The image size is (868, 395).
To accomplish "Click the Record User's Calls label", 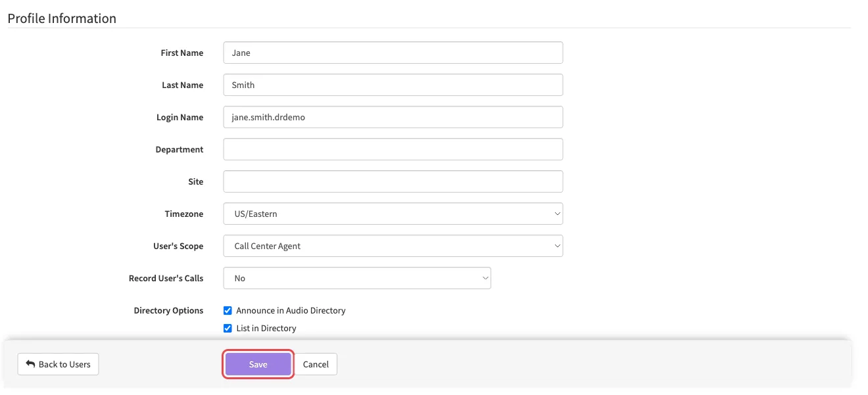I will pyautogui.click(x=166, y=278).
